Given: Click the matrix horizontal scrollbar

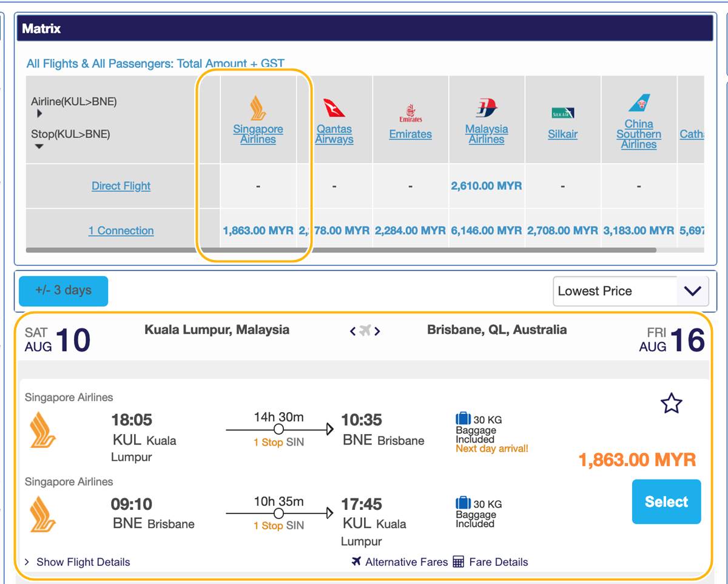Looking at the screenshot, I should point(341,250).
